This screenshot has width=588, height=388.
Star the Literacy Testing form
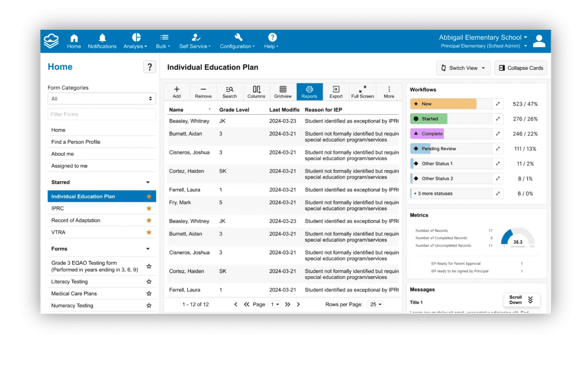point(149,282)
